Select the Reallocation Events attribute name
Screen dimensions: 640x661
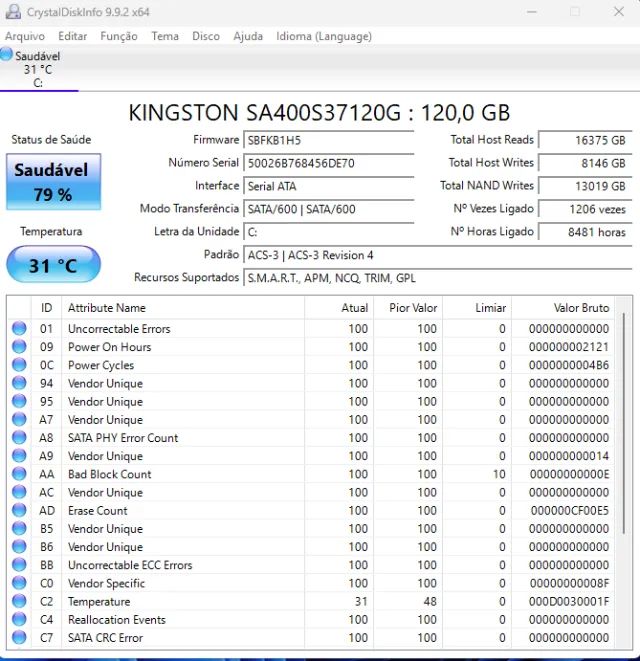(117, 620)
